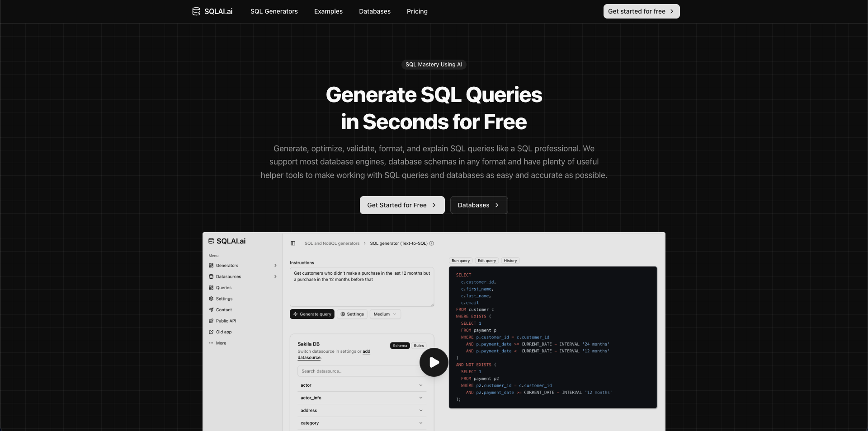Viewport: 868px width, 431px height.
Task: Click the Queries label in sidebar
Action: [x=224, y=288]
